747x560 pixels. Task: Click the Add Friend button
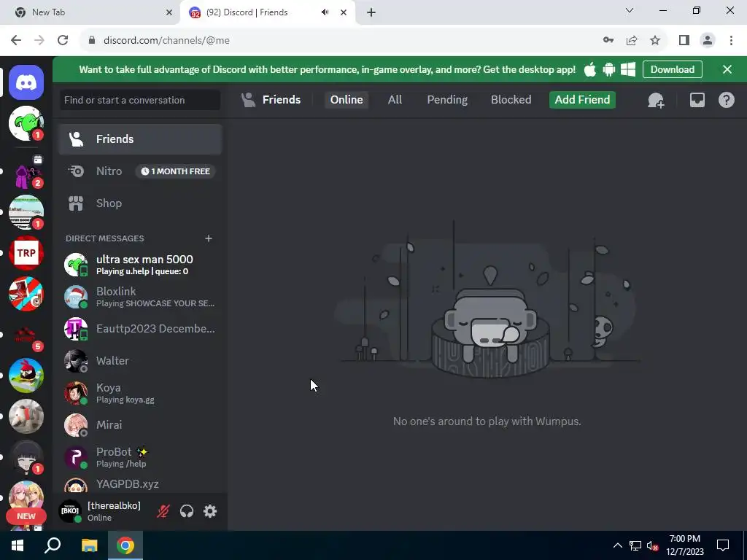click(582, 99)
